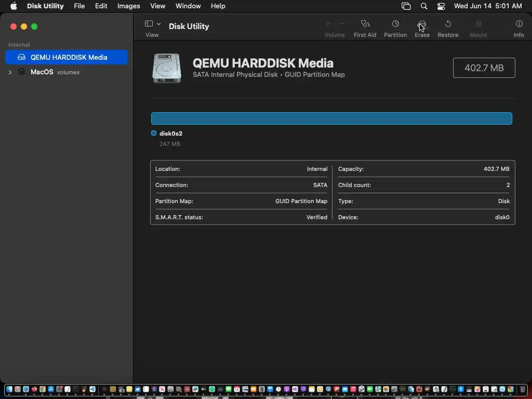Select QEMU HARDDISK Media in sidebar

pyautogui.click(x=66, y=57)
